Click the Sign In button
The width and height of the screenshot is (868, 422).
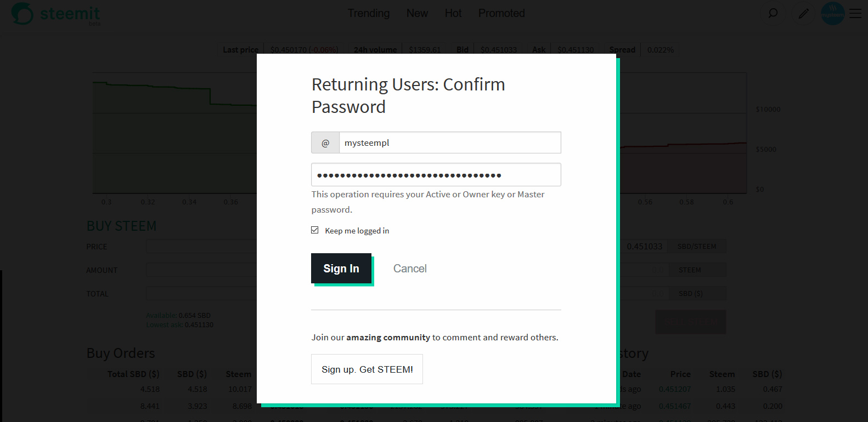(341, 269)
